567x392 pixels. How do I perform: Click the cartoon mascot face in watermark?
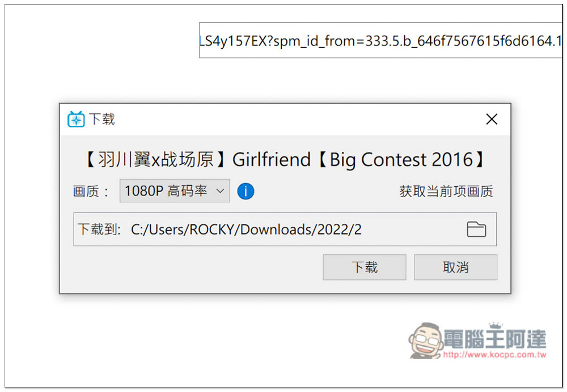(426, 340)
